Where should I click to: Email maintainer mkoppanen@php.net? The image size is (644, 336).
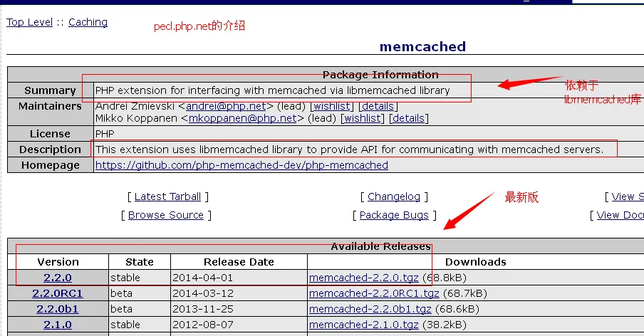[243, 119]
